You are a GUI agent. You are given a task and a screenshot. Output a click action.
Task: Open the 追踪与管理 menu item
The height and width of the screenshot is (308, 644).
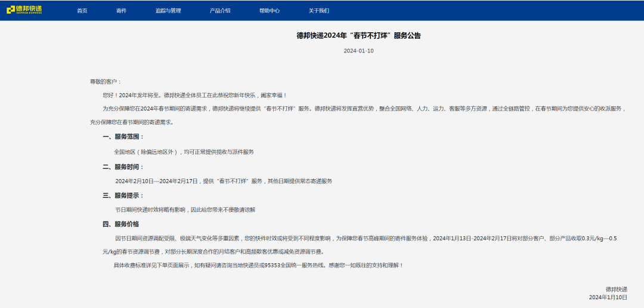click(168, 11)
